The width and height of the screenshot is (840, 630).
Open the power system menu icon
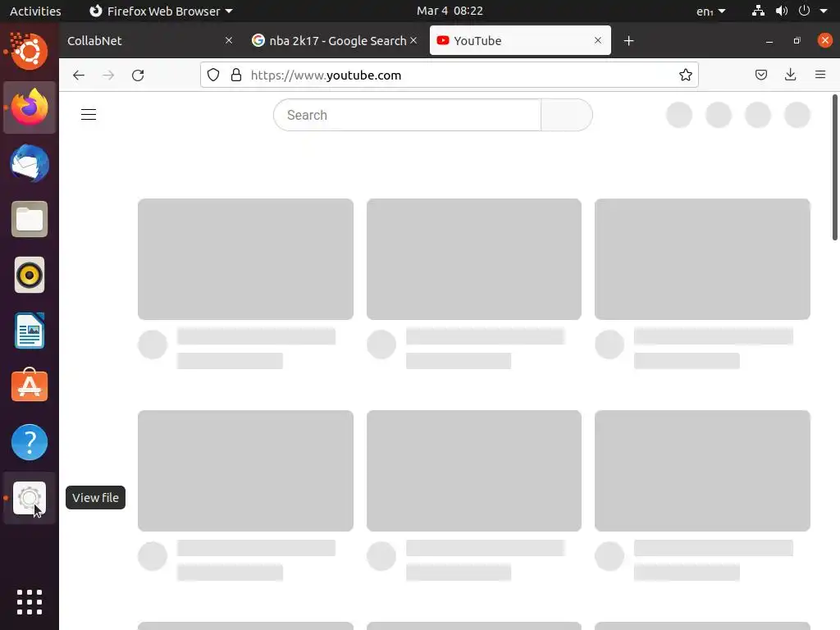[804, 11]
